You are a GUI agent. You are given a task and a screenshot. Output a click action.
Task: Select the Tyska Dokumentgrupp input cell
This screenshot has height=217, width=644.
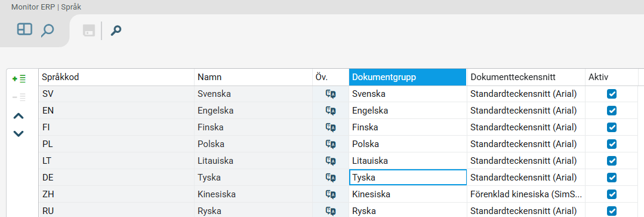(408, 178)
